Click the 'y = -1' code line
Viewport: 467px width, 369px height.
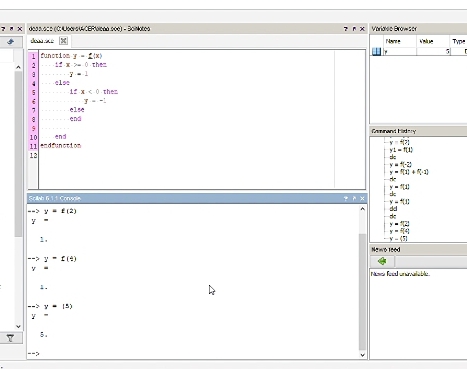coord(95,101)
